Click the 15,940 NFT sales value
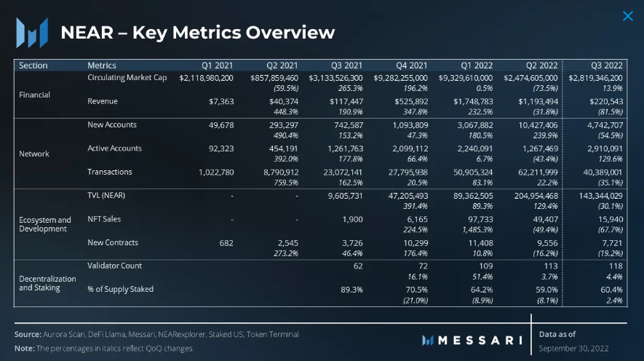The height and width of the screenshot is (361, 644). (611, 220)
